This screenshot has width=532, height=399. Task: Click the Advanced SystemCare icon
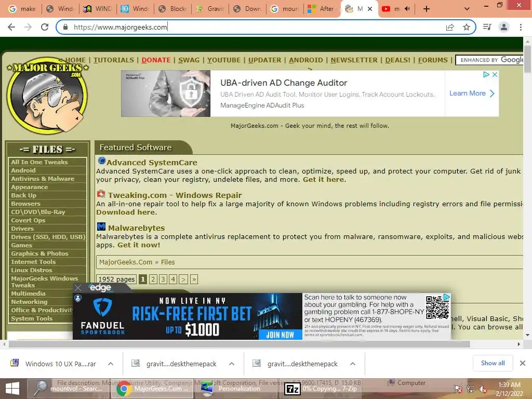tap(101, 161)
